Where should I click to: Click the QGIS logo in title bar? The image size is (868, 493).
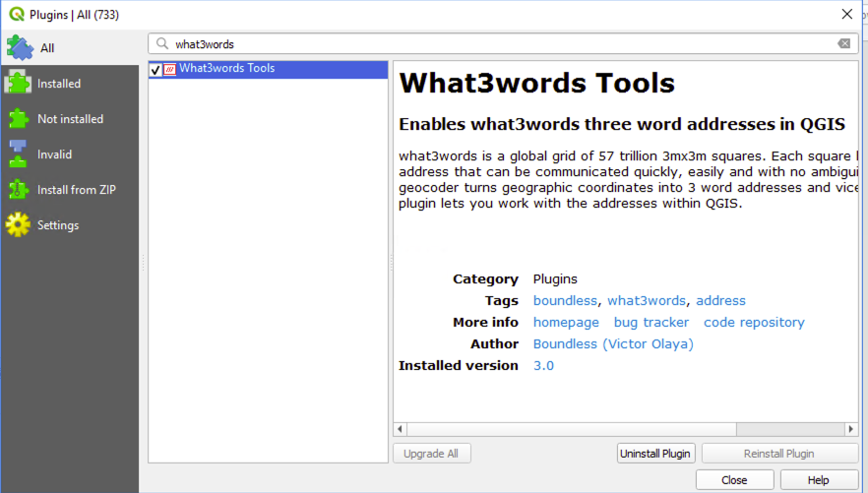(x=17, y=15)
